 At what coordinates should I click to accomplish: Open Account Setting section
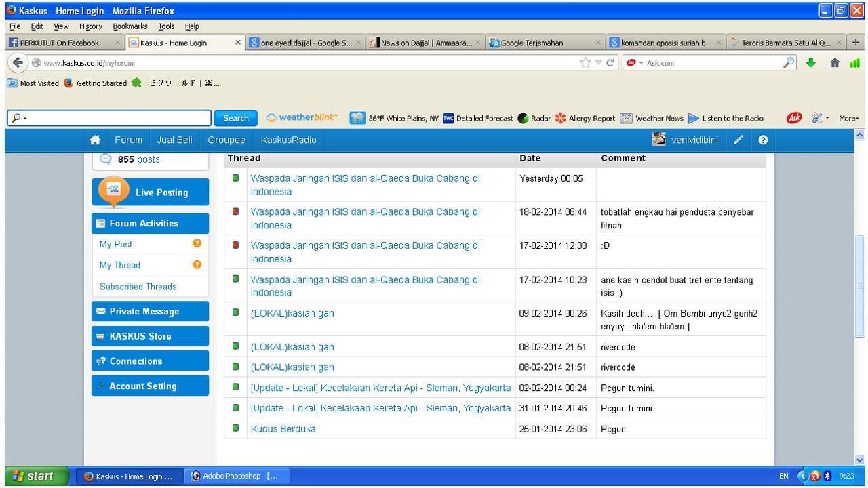pyautogui.click(x=150, y=386)
